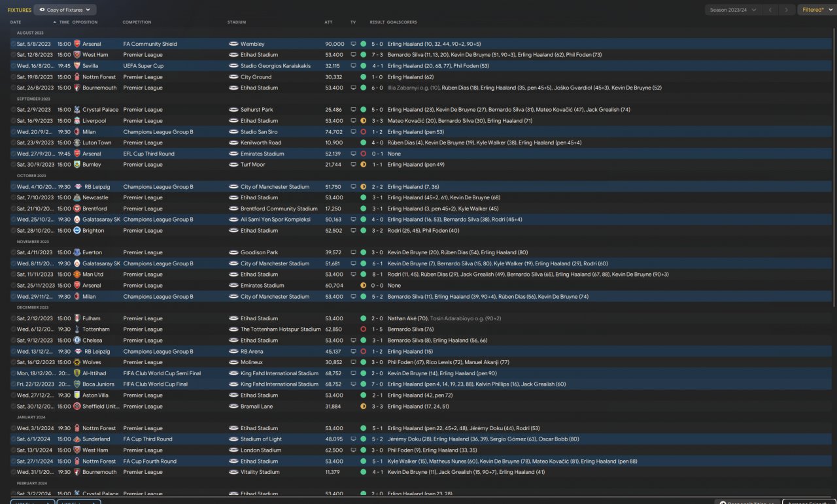The image size is (837, 504).
Task: Open the EFL Cup Third Round link
Action: [148, 154]
